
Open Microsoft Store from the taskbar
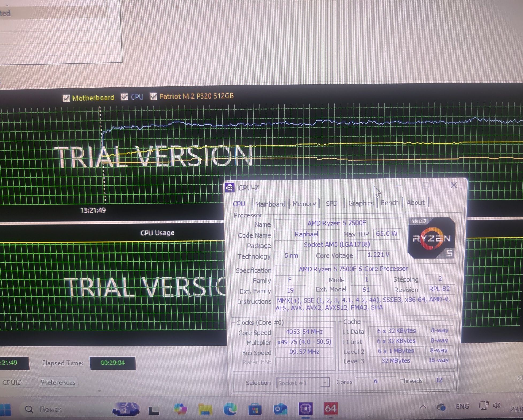coord(255,409)
